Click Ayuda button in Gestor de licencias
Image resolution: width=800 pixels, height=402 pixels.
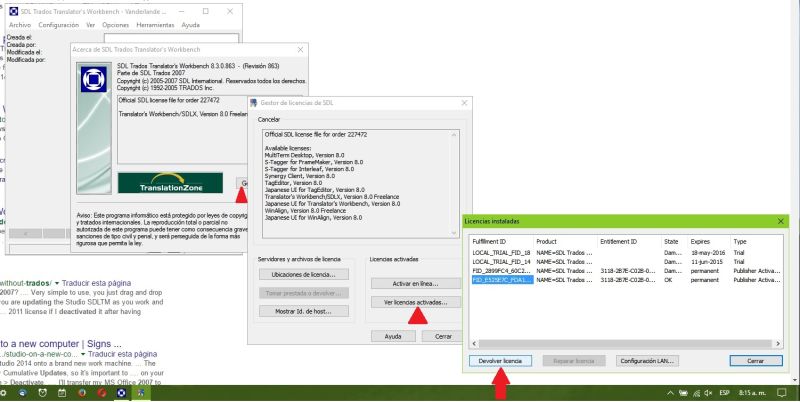click(x=393, y=337)
